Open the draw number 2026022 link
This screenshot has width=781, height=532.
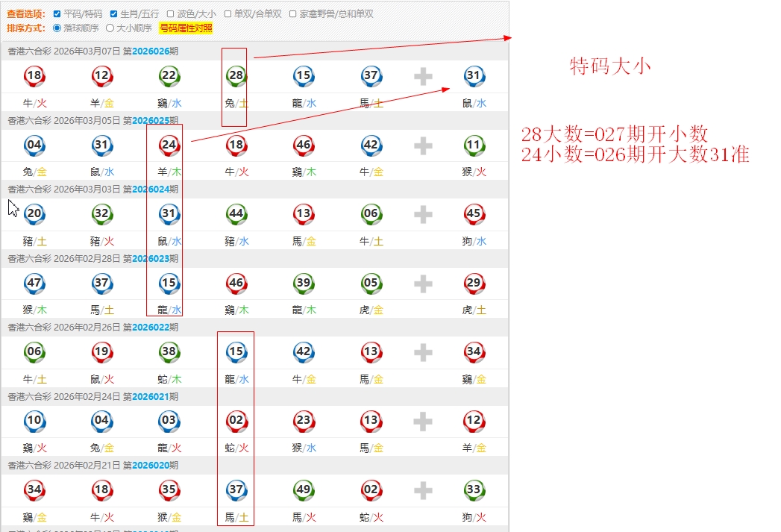coord(150,328)
